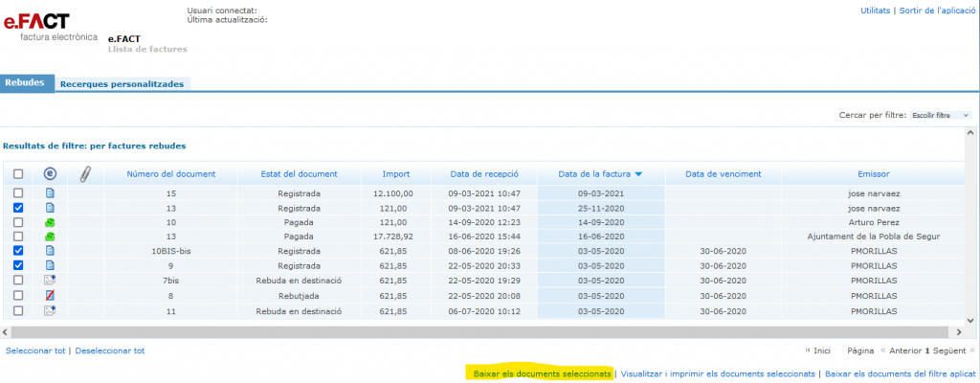The image size is (980, 383).
Task: Click 'Baixar els documents seleccionats' link
Action: [x=542, y=373]
